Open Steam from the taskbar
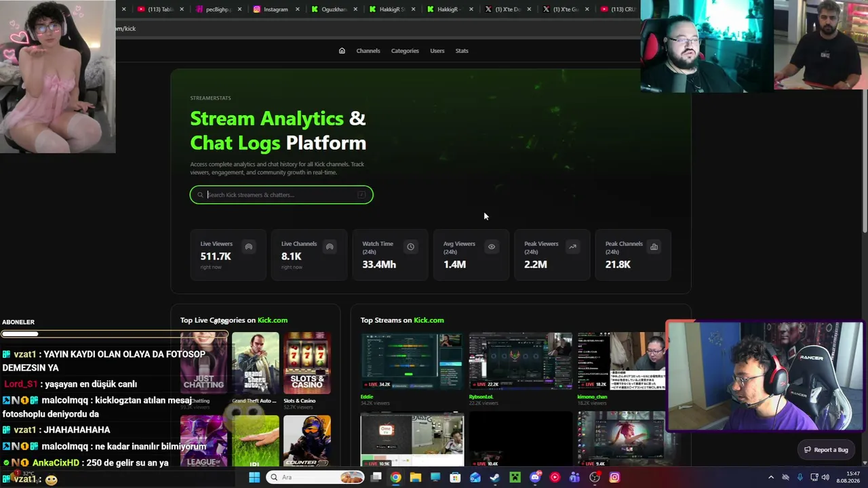 (x=495, y=477)
